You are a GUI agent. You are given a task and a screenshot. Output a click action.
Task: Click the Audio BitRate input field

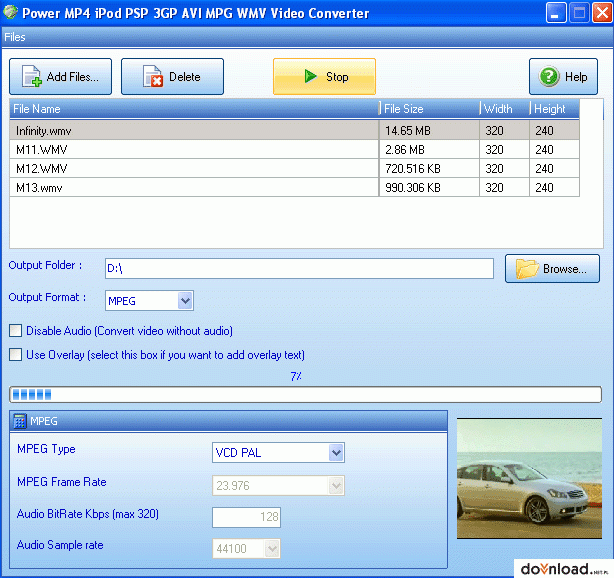pos(246,517)
